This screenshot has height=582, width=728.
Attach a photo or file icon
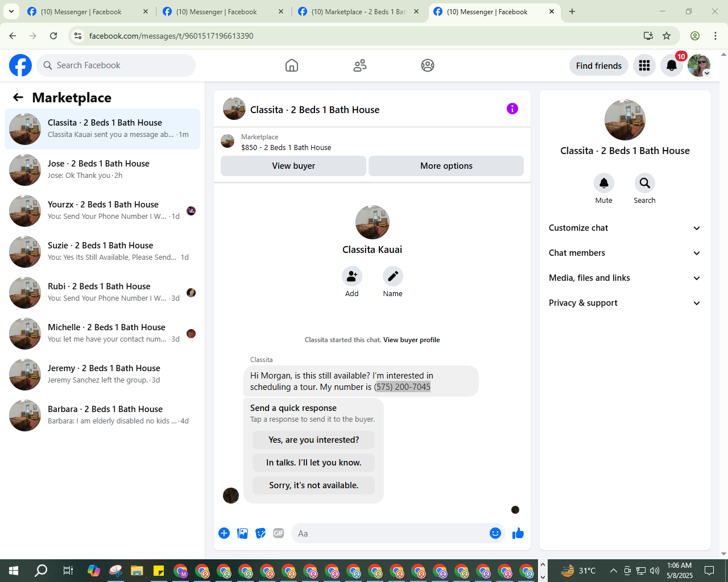(243, 533)
